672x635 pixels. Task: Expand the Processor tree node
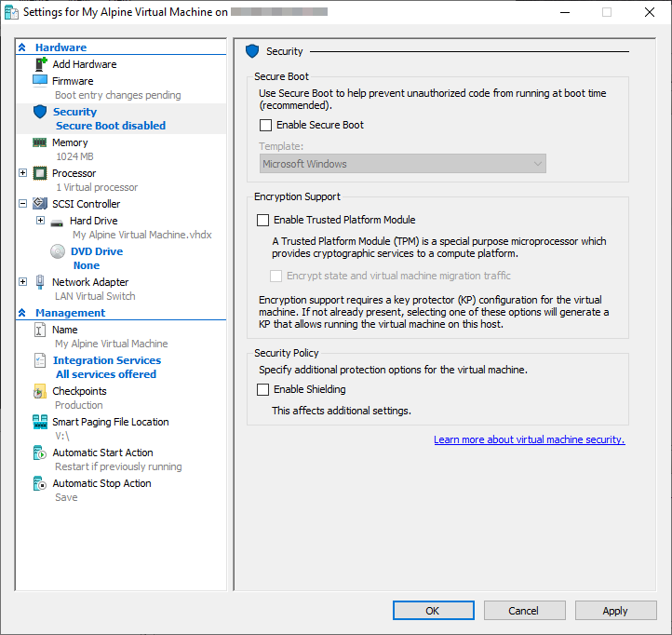click(x=23, y=173)
